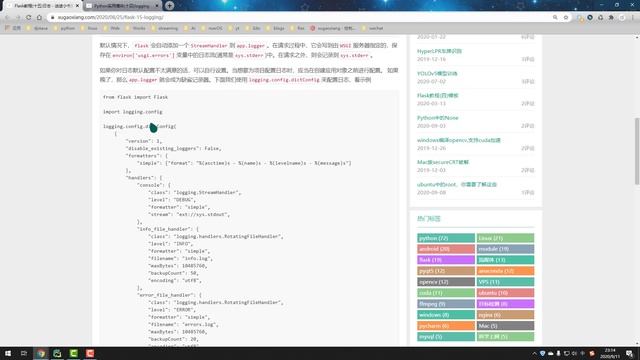Select the mysql tag
640x360 pixels.
click(x=446, y=337)
